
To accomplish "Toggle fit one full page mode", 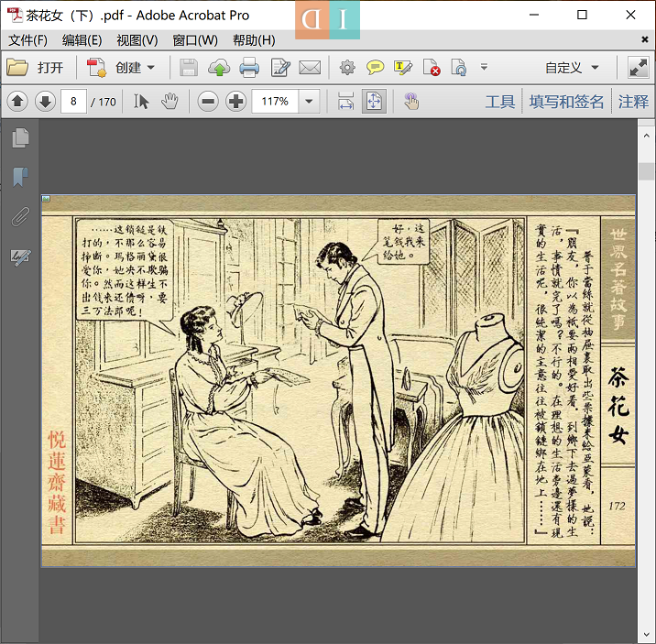I will [374, 101].
